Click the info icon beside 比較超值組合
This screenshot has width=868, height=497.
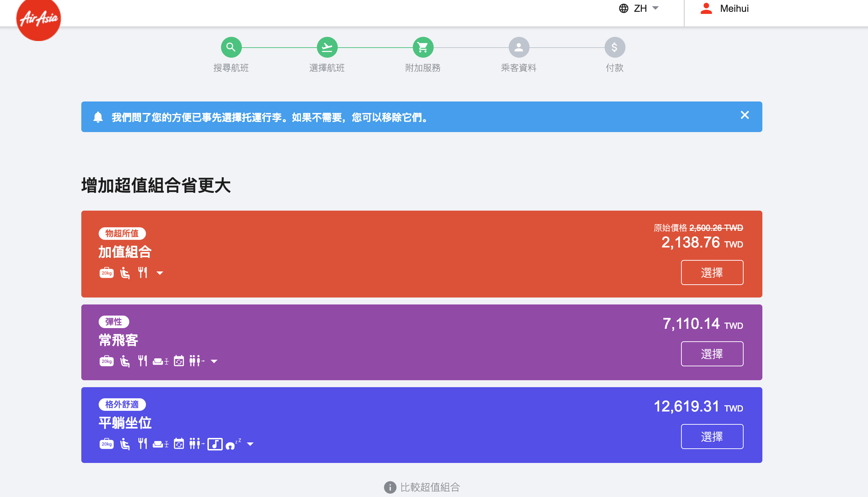[390, 487]
